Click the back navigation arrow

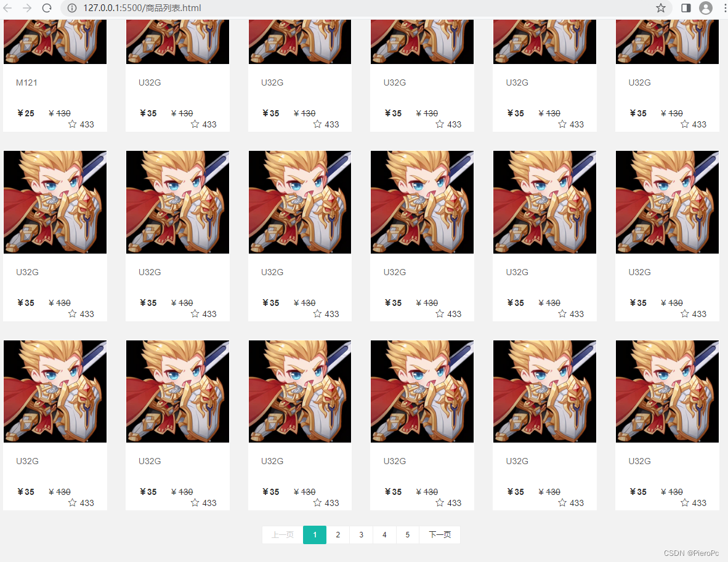coord(8,8)
